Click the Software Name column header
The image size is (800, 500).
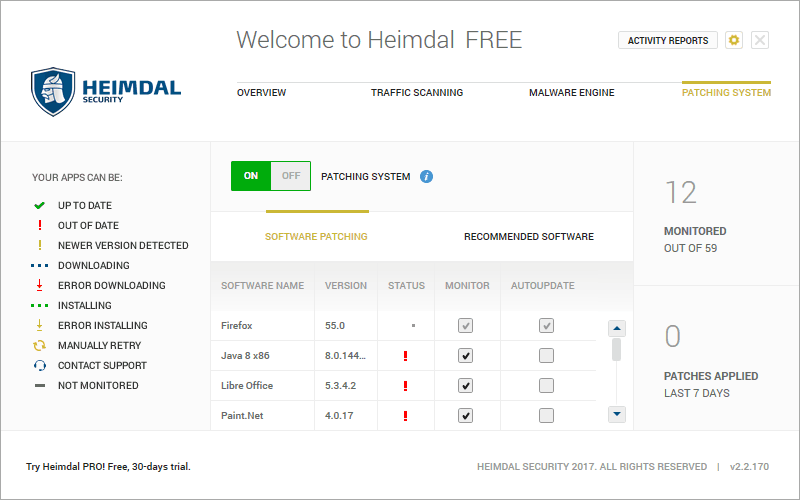pyautogui.click(x=262, y=286)
